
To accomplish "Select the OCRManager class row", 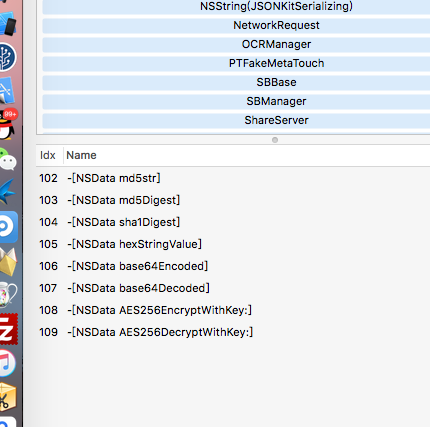I will tap(236, 45).
